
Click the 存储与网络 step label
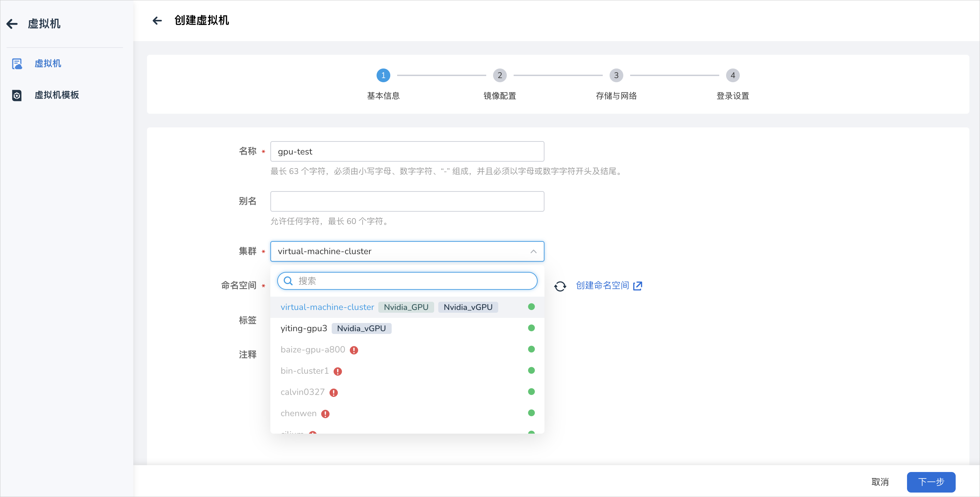click(616, 96)
